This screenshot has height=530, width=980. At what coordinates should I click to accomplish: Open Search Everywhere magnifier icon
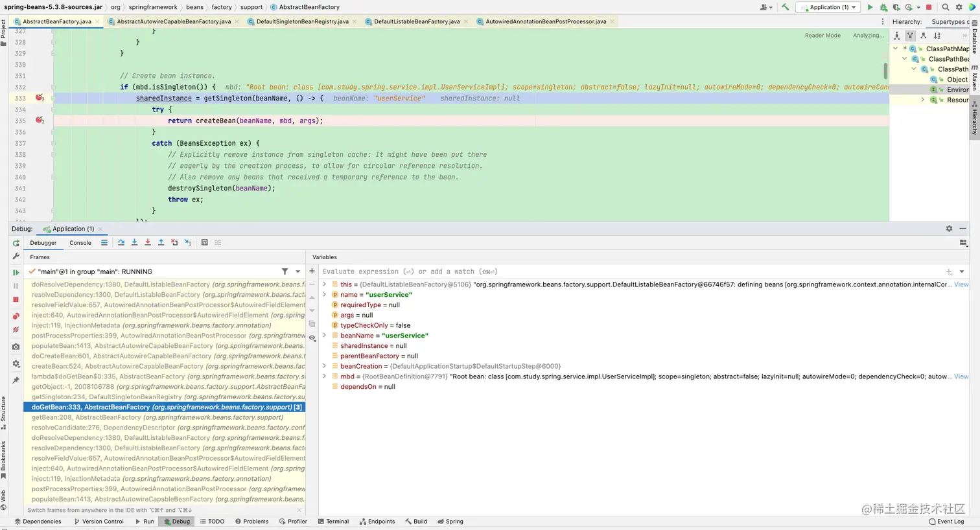click(946, 7)
